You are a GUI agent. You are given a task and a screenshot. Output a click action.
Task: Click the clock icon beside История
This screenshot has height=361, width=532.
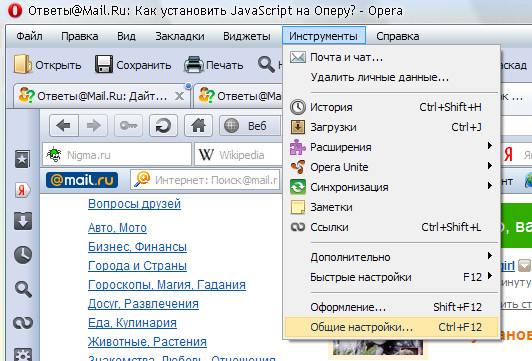[298, 107]
